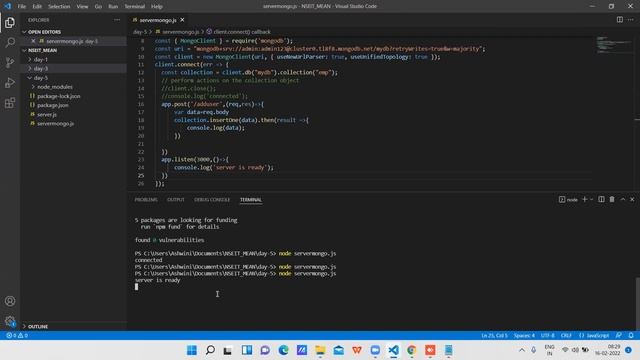Screen dimensions: 640x360
Task: Change CRLF end of line sequence
Action: pos(566,336)
